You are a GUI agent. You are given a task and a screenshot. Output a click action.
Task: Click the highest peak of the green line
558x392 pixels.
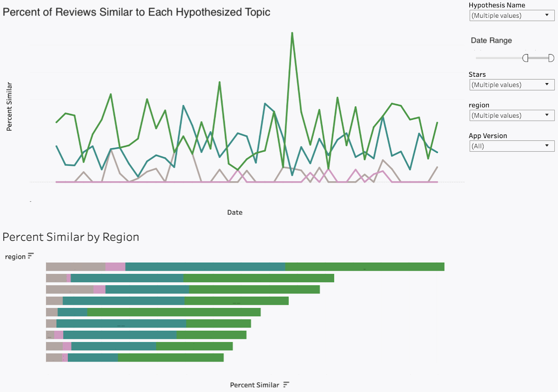click(x=292, y=33)
